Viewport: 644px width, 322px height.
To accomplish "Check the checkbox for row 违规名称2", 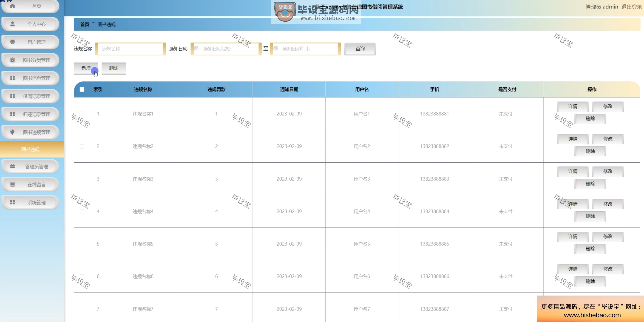I will (82, 146).
